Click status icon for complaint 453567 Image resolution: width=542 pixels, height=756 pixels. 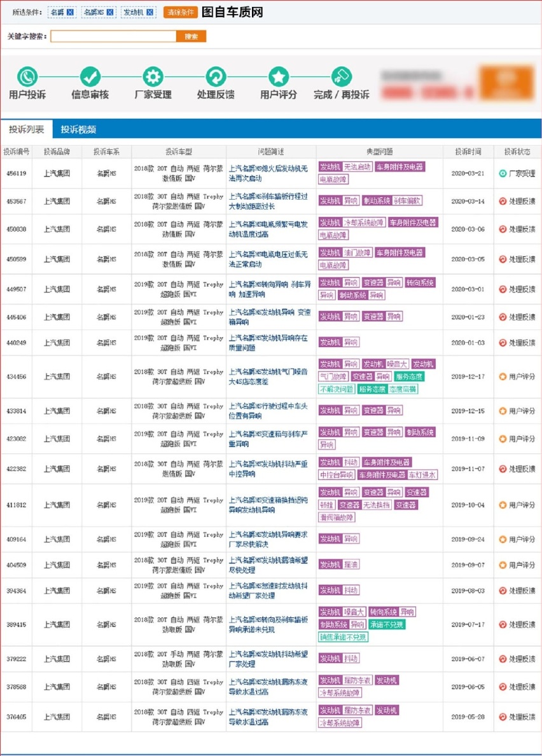503,201
